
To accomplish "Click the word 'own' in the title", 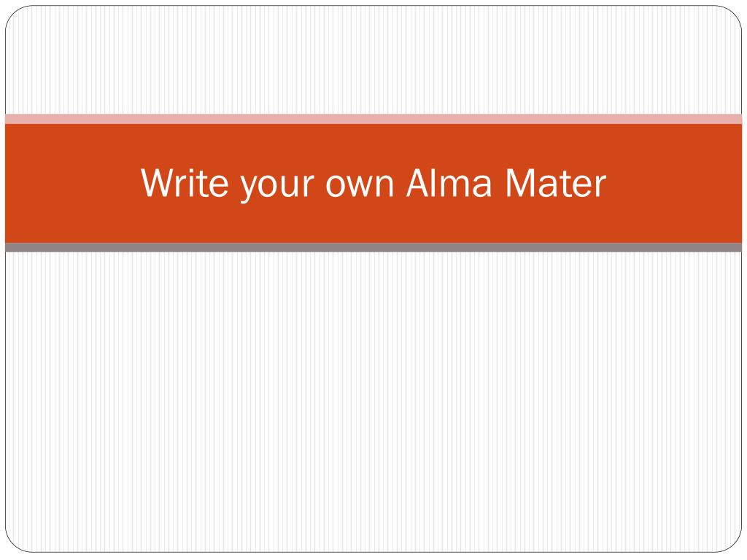I will click(x=360, y=186).
